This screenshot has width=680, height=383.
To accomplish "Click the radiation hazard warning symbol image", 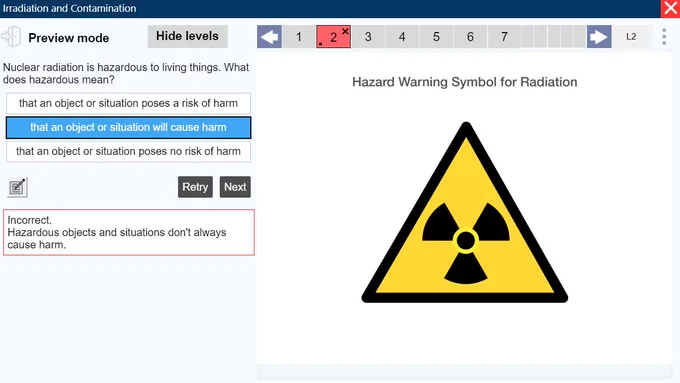I will [465, 213].
